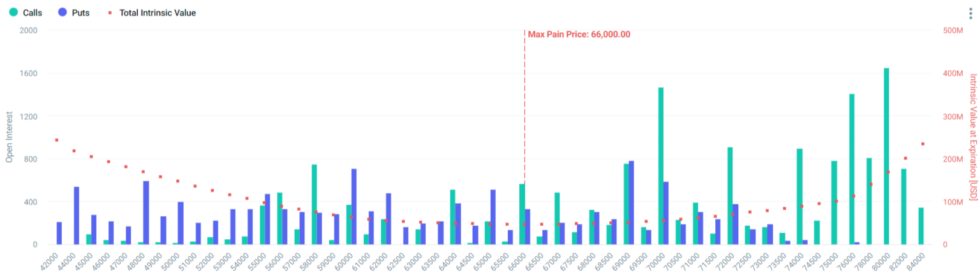The image size is (980, 280).
Task: Select the red intrinsic value dot at 42000
Action: pos(57,140)
